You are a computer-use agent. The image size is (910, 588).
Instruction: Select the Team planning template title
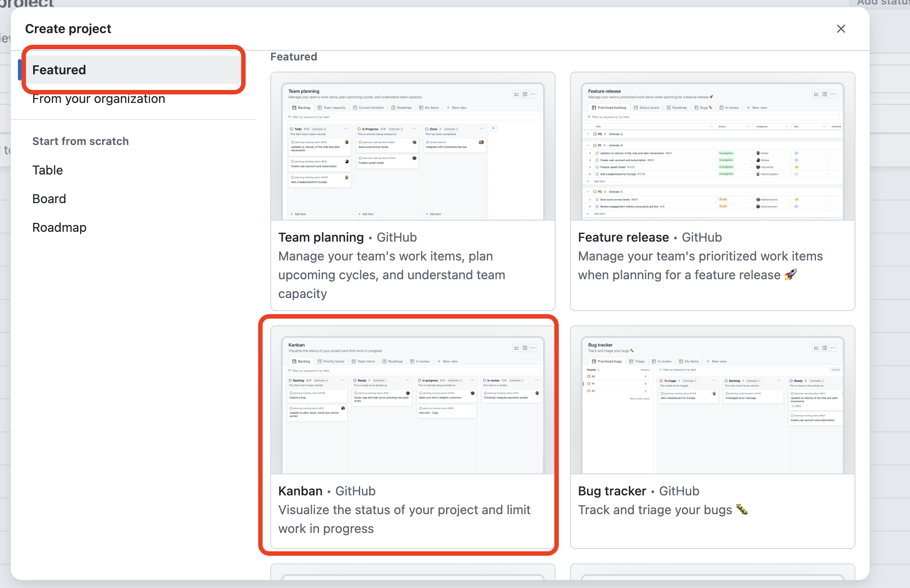[x=321, y=237]
